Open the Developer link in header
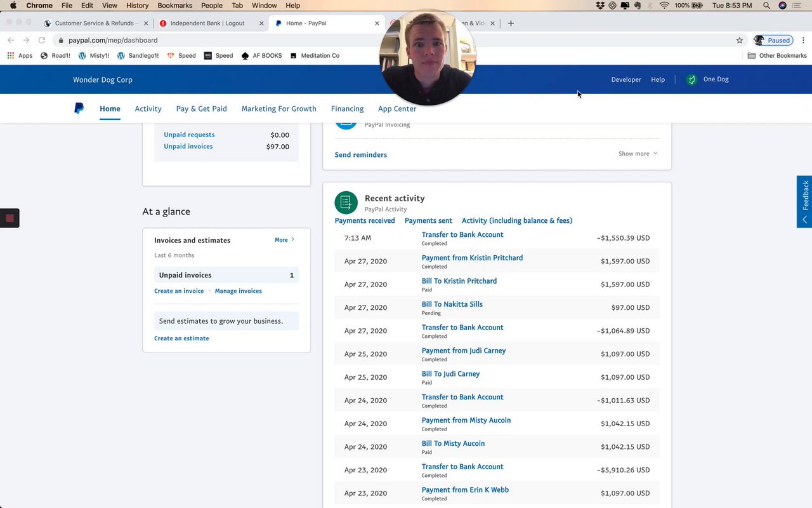This screenshot has width=812, height=508. [x=626, y=79]
